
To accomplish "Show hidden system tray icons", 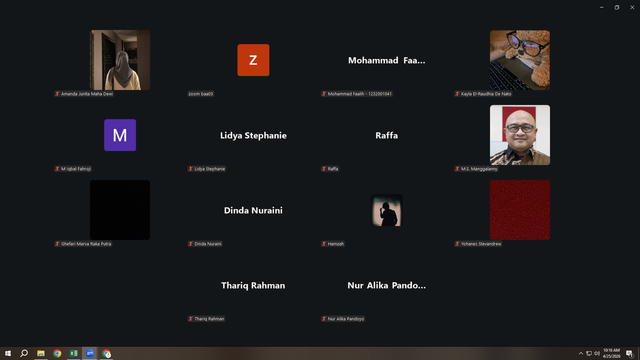I will click(x=581, y=353).
